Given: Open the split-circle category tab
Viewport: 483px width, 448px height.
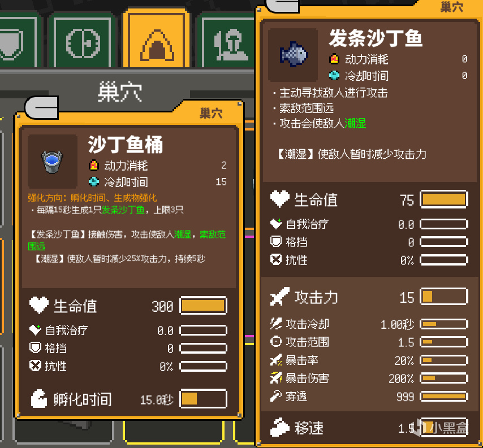Looking at the screenshot, I should tap(82, 42).
